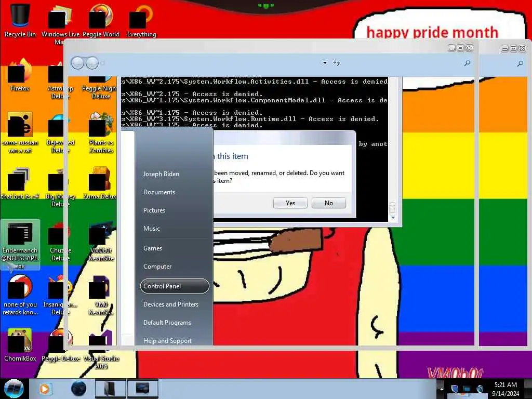Click the shield icon in the system tray
532x399 pixels.
455,389
